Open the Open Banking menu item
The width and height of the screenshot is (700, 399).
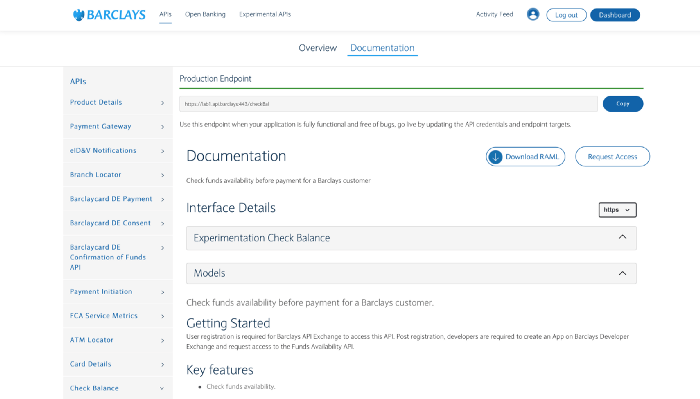(205, 14)
